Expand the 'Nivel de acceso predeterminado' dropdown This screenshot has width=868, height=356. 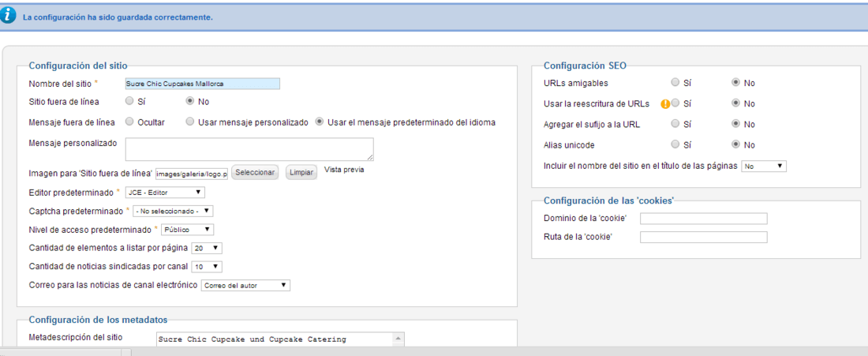tap(188, 229)
